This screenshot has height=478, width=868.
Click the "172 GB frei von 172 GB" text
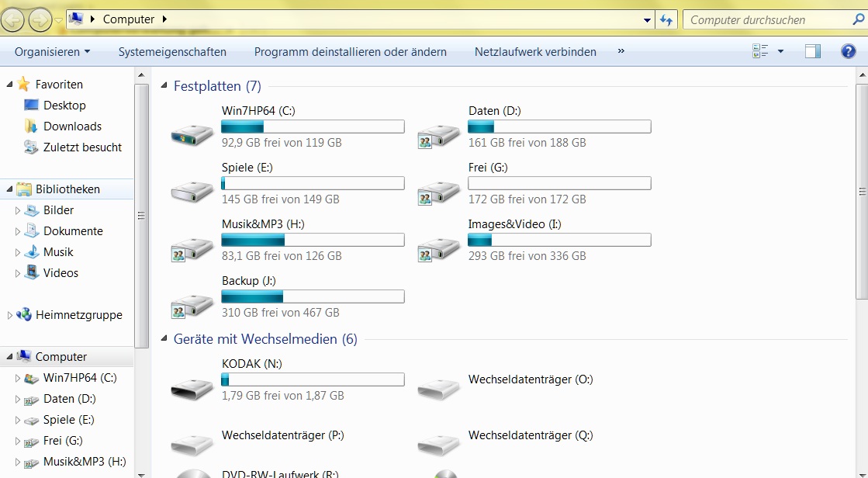point(527,199)
